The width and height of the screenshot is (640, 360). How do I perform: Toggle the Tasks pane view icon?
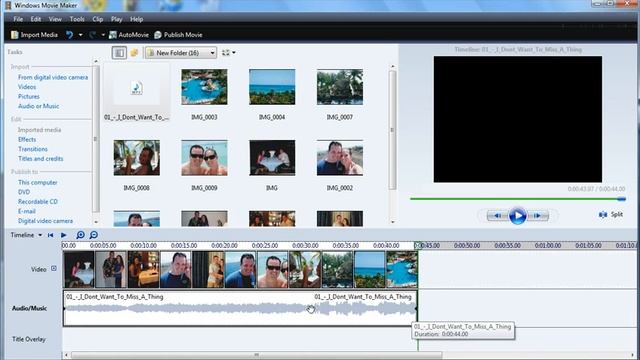119,53
